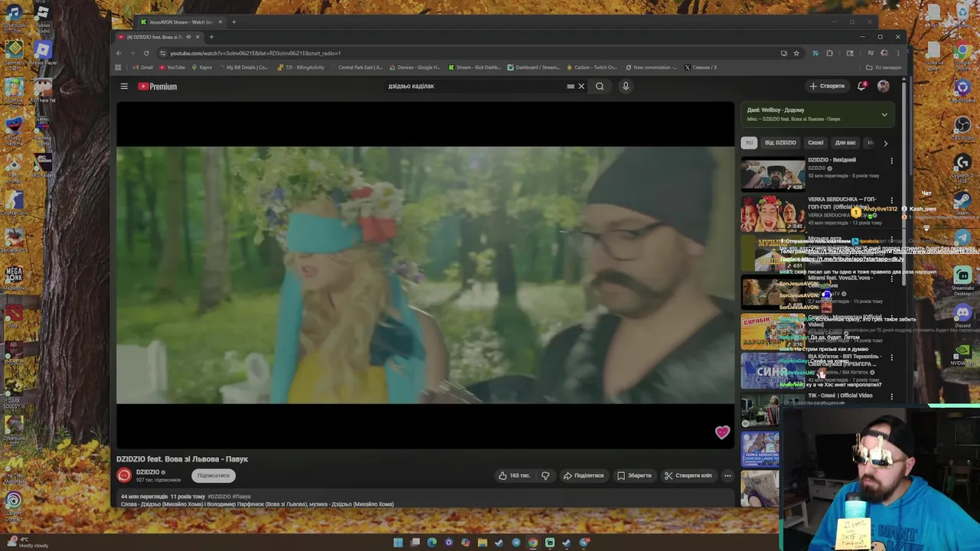
Task: Select the Усі filter chip
Action: coord(749,142)
